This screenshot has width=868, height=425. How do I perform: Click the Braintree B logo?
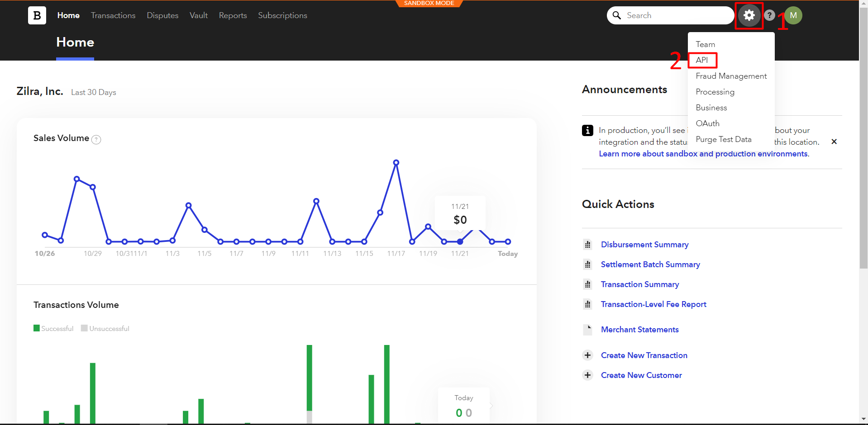pos(37,15)
